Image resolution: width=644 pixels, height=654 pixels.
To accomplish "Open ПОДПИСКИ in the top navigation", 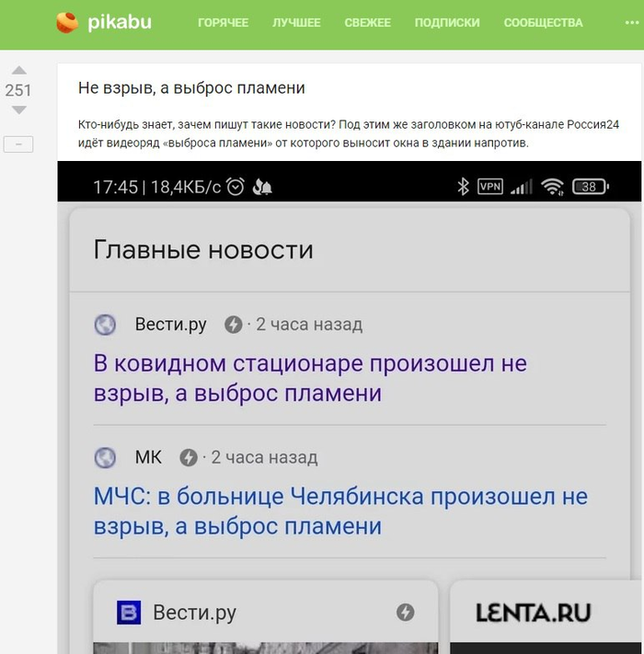I will tap(447, 23).
